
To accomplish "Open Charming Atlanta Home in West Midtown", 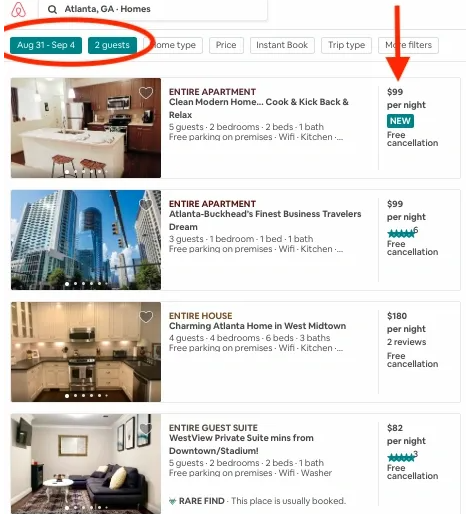I will [x=257, y=326].
